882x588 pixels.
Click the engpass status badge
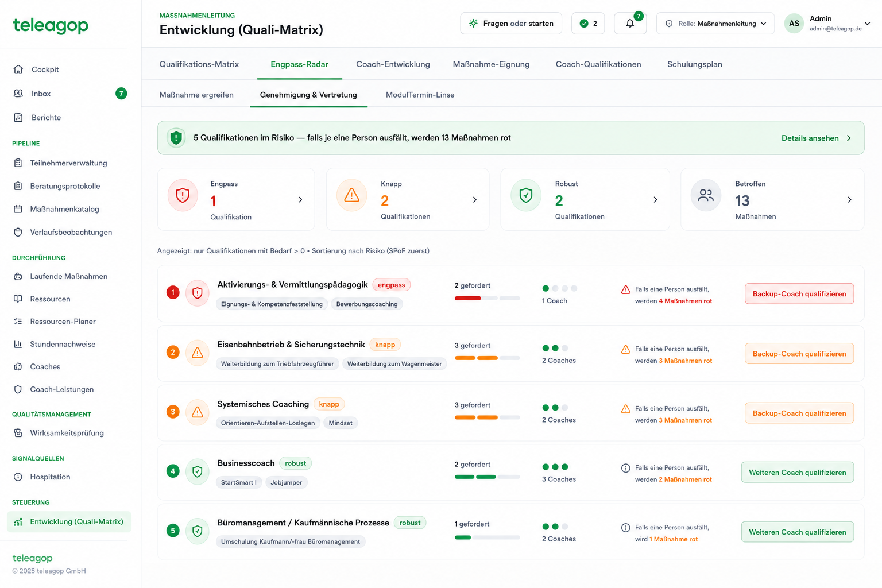tap(392, 285)
